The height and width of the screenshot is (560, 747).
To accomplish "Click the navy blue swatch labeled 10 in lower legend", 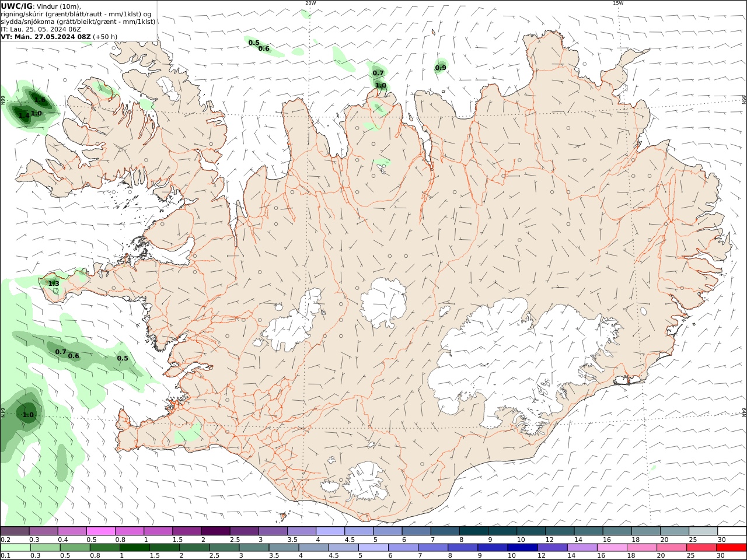I will pyautogui.click(x=522, y=547).
